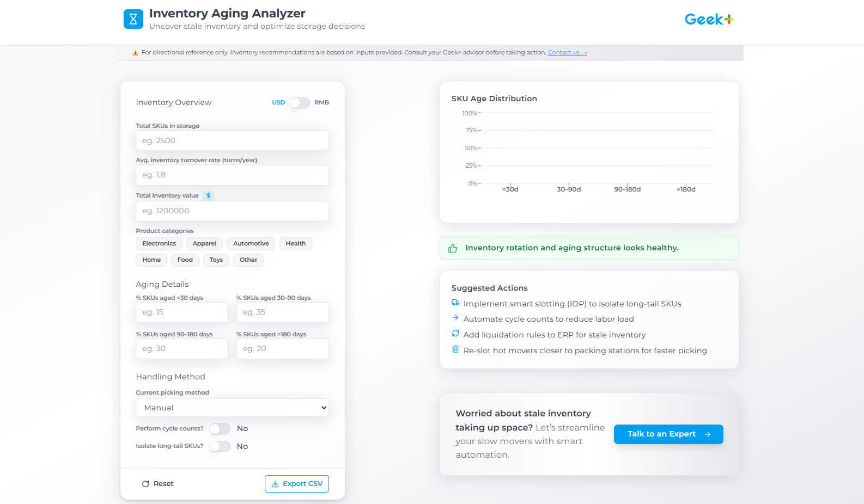Screen dimensions: 864x504
Task: Toggle the USD/RMB currency switch
Action: (300, 103)
